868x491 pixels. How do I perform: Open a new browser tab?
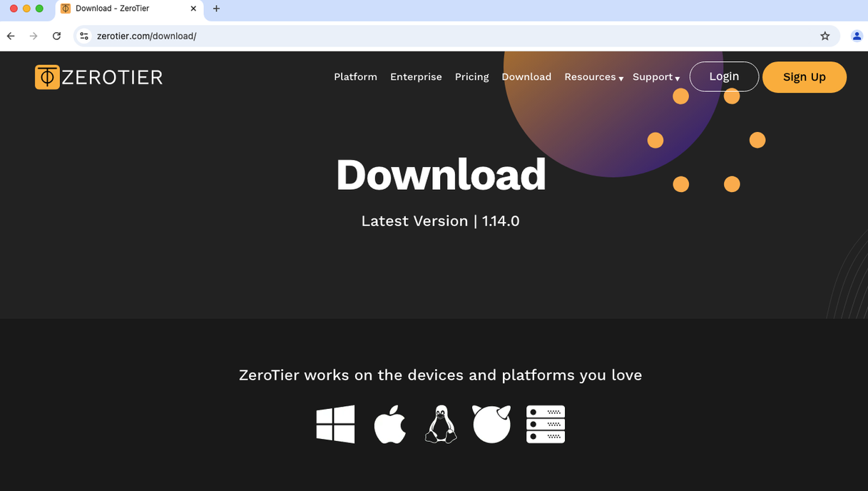[216, 9]
